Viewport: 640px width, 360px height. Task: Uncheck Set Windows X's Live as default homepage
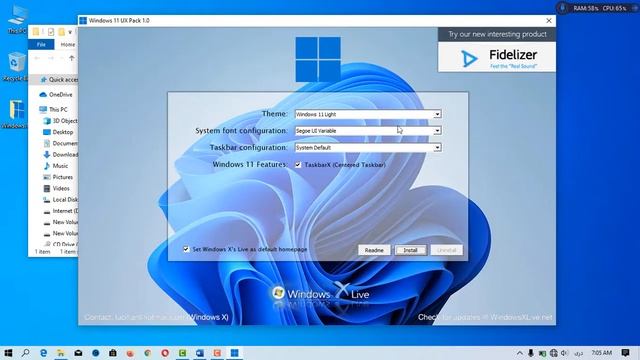[x=186, y=249]
